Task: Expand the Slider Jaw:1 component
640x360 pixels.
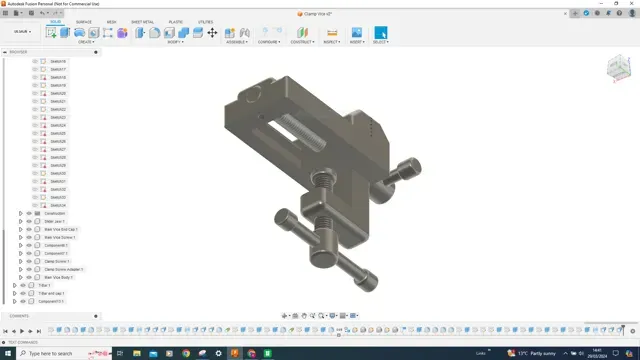Action: [x=20, y=221]
